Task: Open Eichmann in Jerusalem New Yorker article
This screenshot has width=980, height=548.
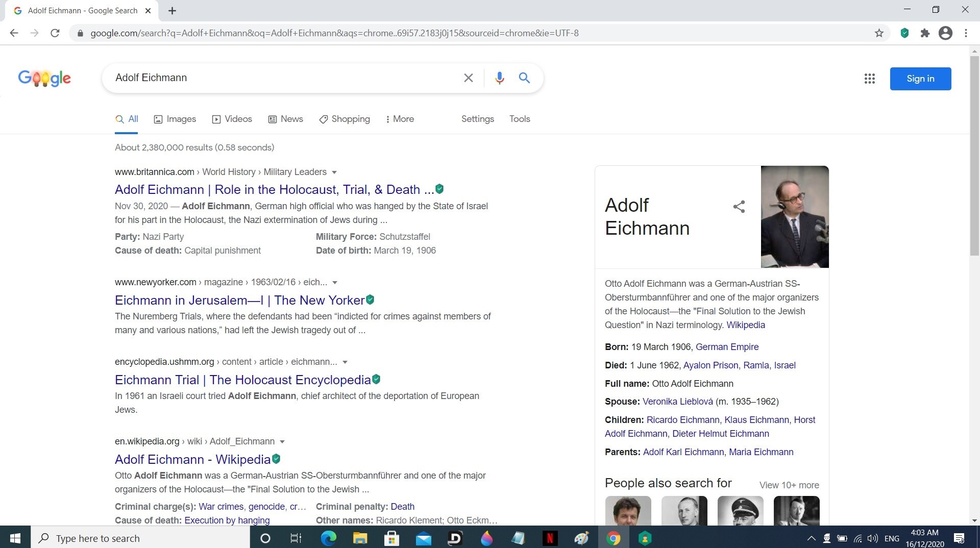Action: tap(239, 300)
